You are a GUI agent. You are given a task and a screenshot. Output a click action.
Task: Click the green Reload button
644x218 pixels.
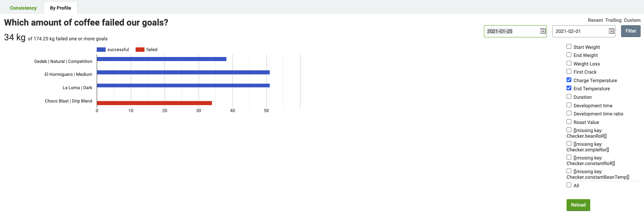point(578,205)
